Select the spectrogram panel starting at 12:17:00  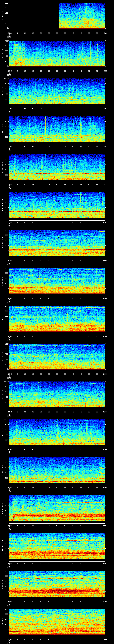click(57, 508)
